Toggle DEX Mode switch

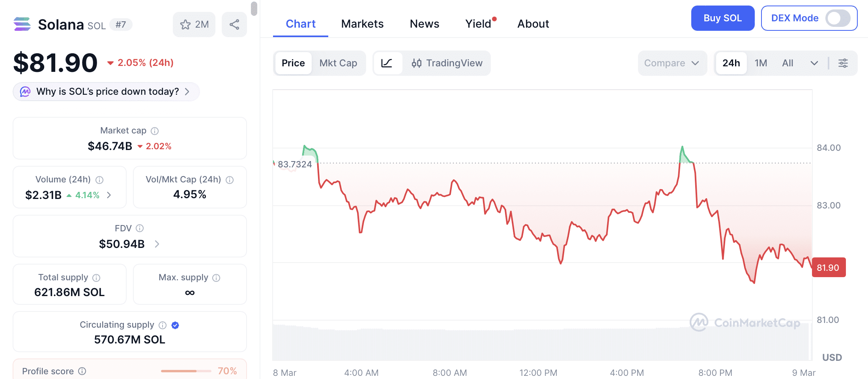point(838,18)
